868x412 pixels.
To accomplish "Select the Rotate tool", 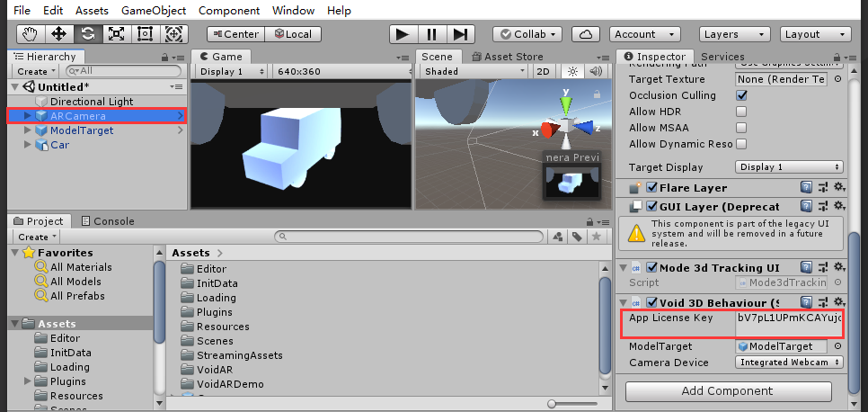I will click(x=88, y=34).
